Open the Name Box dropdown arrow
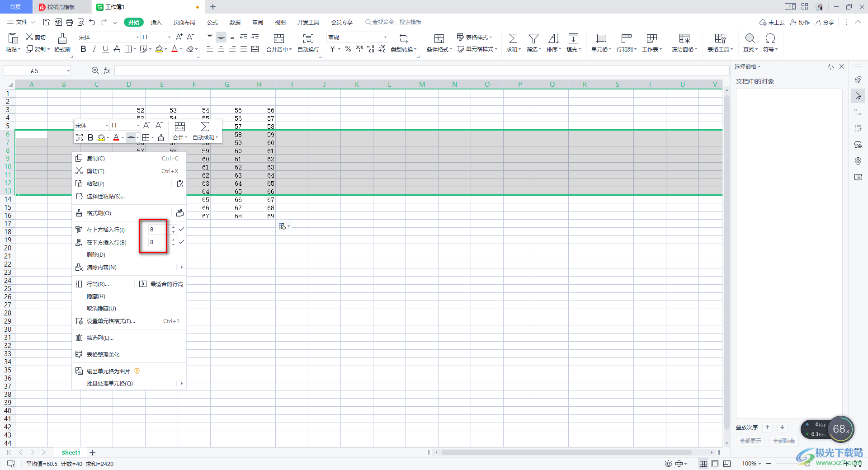Screen dimensions: 868x470 pyautogui.click(x=68, y=70)
